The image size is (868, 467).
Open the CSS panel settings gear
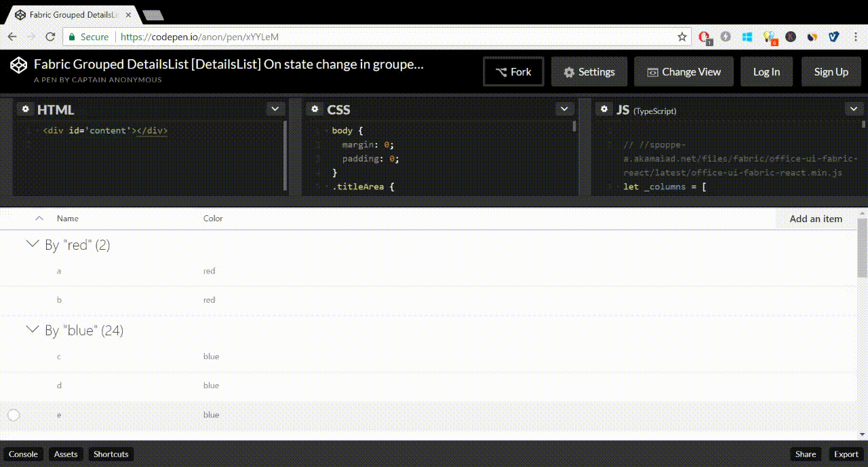(x=315, y=109)
